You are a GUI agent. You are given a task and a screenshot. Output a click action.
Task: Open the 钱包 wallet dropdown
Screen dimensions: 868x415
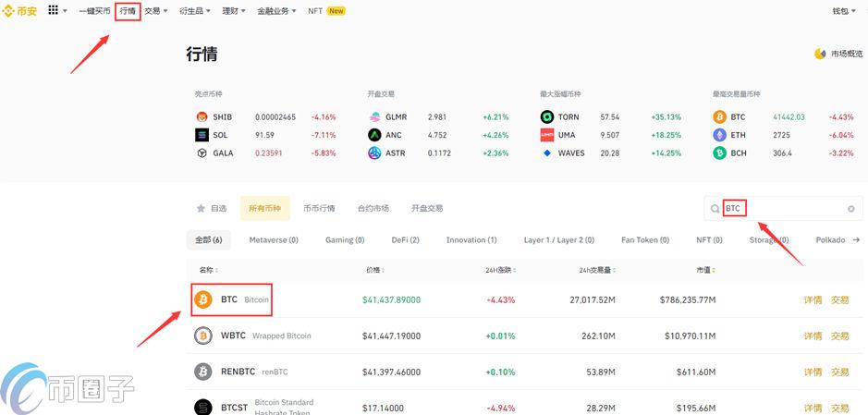[x=843, y=11]
